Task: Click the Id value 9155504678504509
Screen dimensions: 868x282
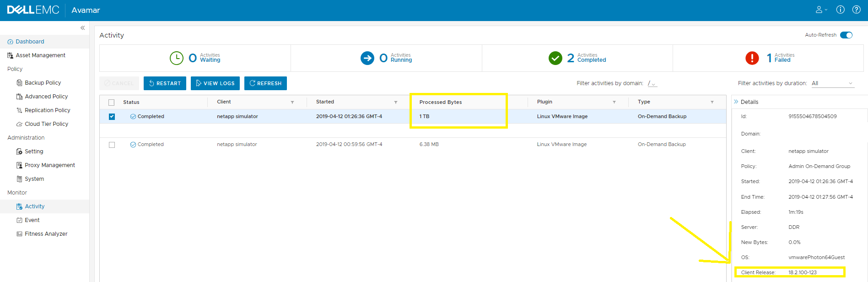Action: click(x=812, y=117)
